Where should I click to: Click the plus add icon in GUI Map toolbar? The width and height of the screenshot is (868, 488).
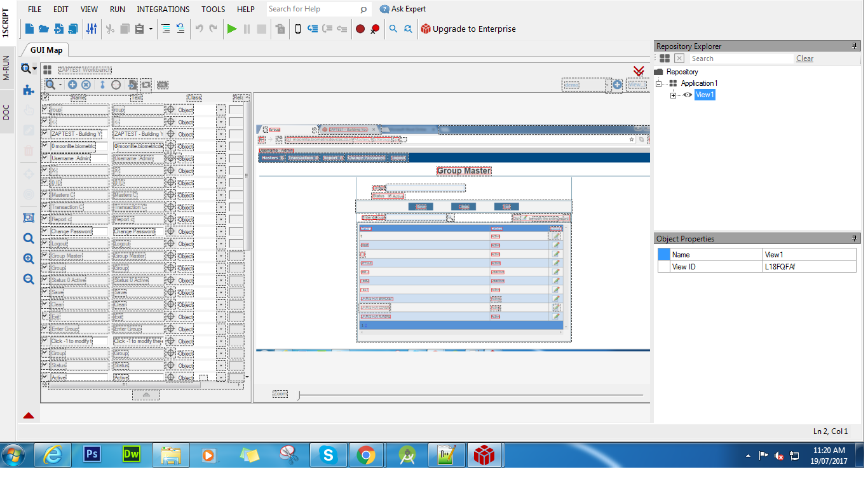click(x=72, y=85)
